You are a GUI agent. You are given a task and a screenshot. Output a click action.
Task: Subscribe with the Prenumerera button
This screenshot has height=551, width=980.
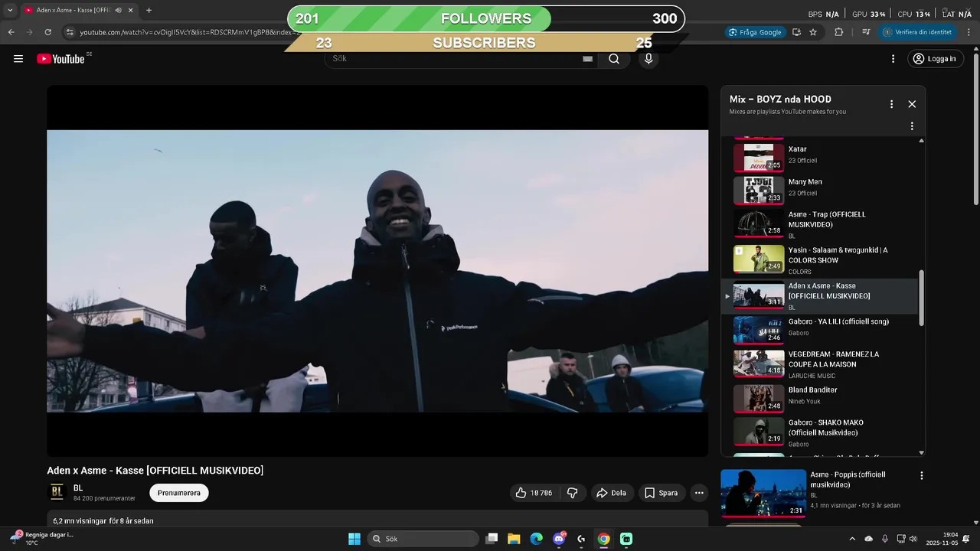(x=179, y=493)
